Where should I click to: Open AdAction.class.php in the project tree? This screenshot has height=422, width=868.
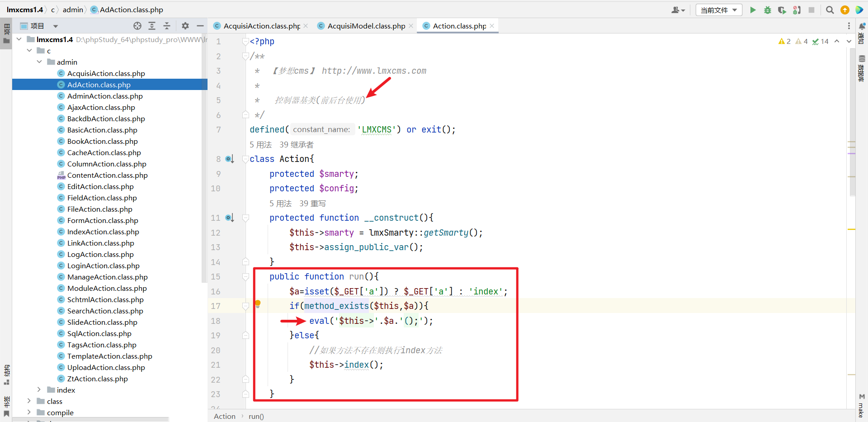pyautogui.click(x=110, y=85)
